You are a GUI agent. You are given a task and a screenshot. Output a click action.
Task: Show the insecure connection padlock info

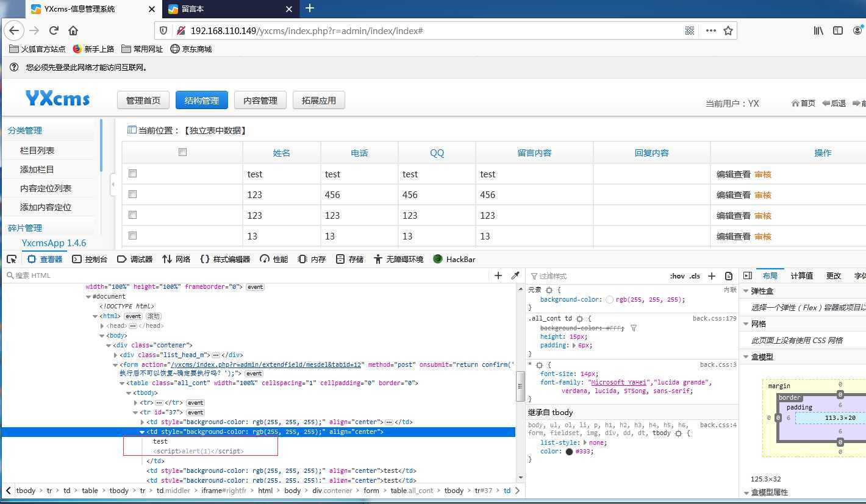(x=181, y=30)
